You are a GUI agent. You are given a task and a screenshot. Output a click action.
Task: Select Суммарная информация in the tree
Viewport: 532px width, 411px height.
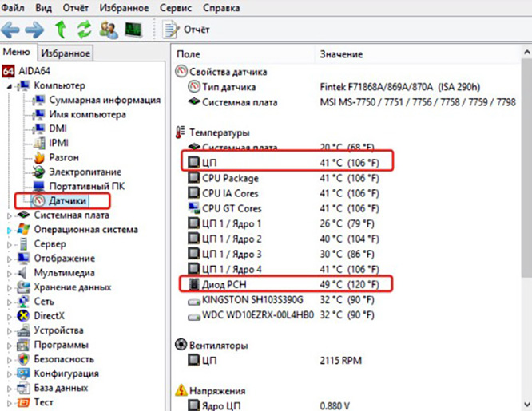105,100
